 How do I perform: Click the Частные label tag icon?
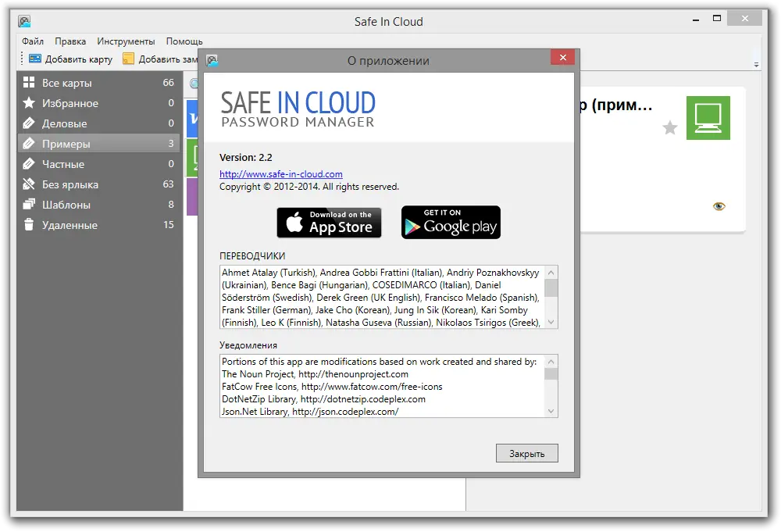coord(29,164)
